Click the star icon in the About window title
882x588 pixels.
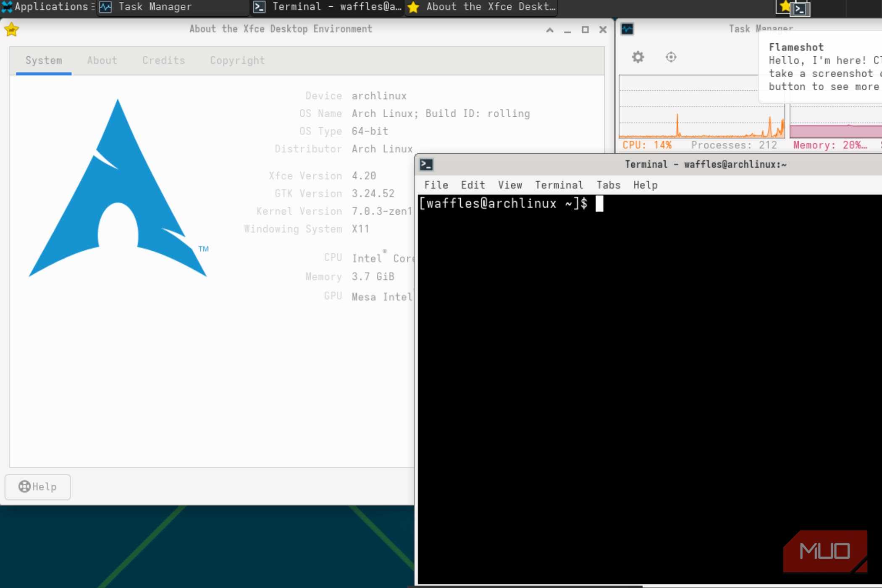pyautogui.click(x=11, y=29)
